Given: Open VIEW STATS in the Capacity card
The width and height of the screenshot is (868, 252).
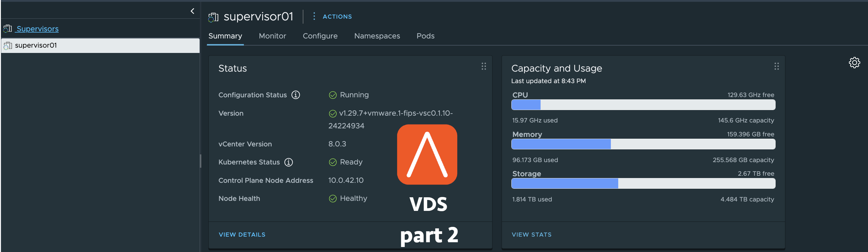Looking at the screenshot, I should [531, 235].
